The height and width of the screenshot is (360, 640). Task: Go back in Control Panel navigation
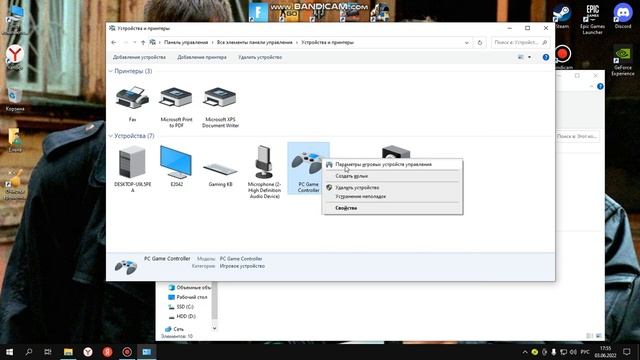coord(114,42)
